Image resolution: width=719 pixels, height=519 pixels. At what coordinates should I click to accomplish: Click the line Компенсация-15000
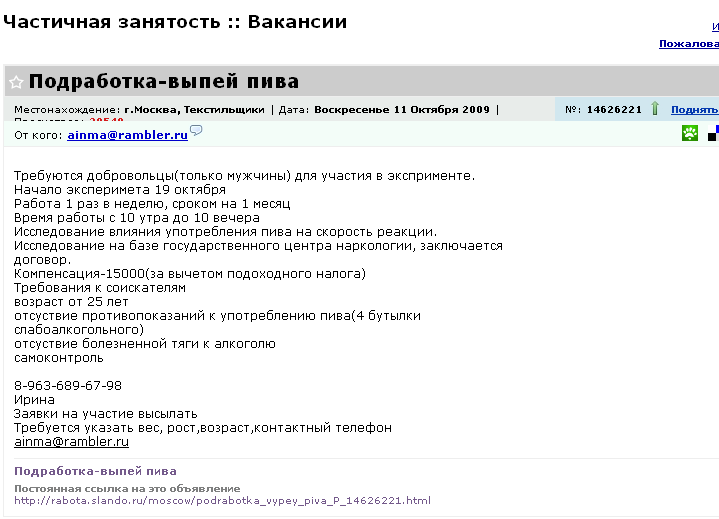190,274
